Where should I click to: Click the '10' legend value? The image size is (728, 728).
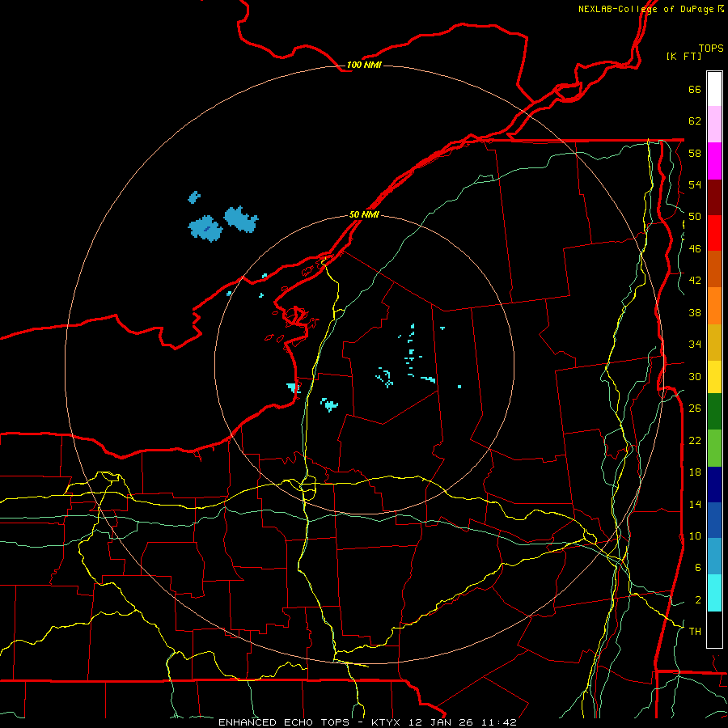point(695,535)
